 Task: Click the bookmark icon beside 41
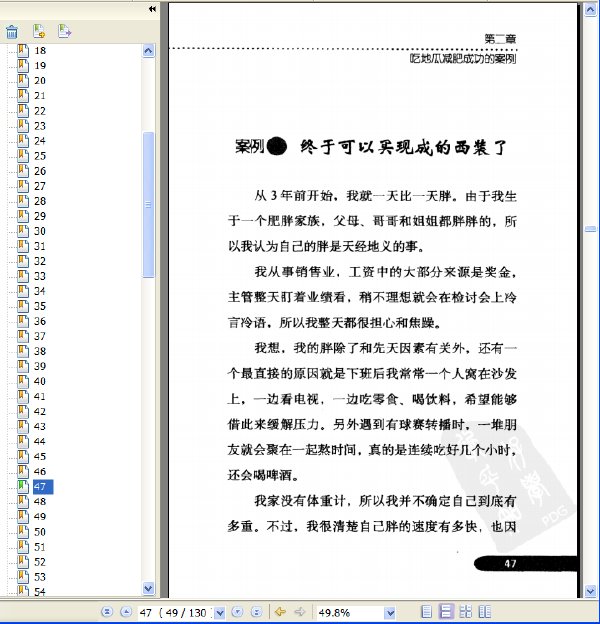click(23, 396)
